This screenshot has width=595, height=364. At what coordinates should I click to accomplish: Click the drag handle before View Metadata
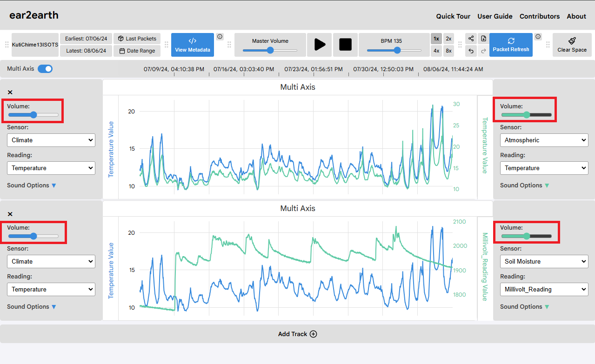(x=166, y=45)
